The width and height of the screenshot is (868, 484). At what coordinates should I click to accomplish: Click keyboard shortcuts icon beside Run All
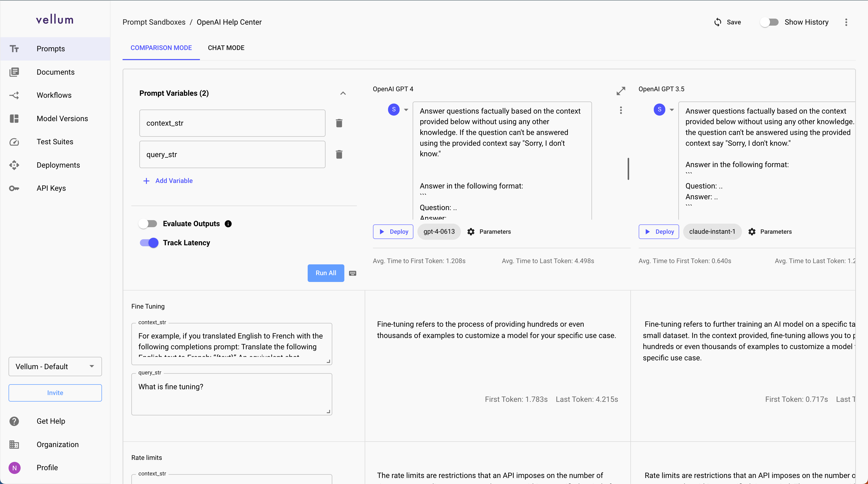352,273
